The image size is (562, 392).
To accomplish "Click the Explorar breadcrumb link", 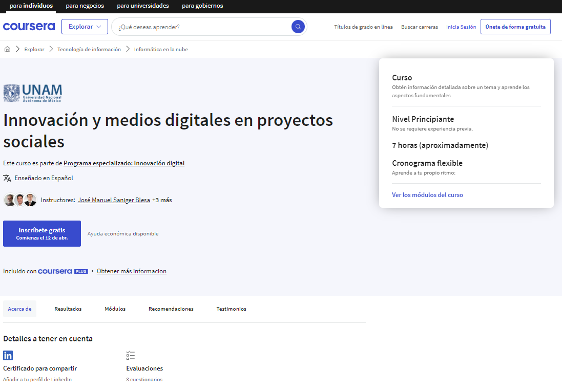I will click(34, 50).
